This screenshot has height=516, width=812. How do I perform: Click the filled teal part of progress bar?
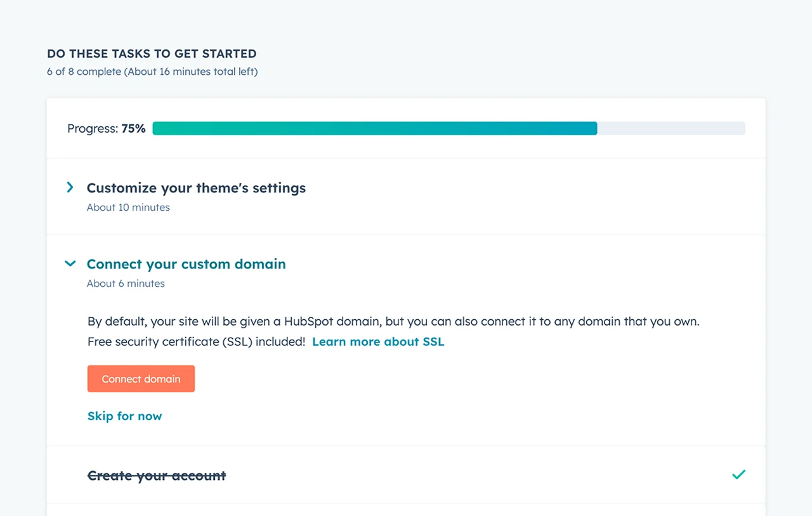[x=374, y=129]
